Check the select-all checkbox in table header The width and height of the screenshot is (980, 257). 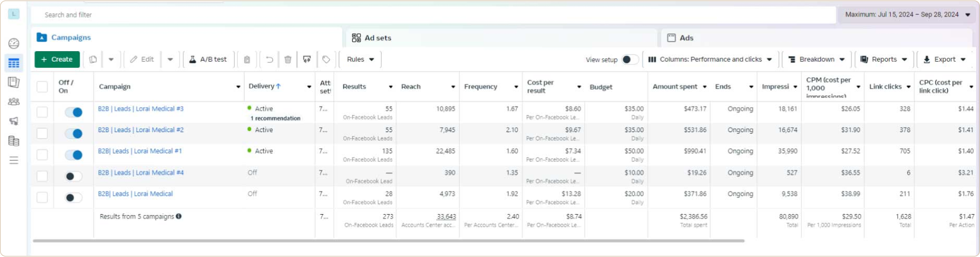click(x=42, y=86)
